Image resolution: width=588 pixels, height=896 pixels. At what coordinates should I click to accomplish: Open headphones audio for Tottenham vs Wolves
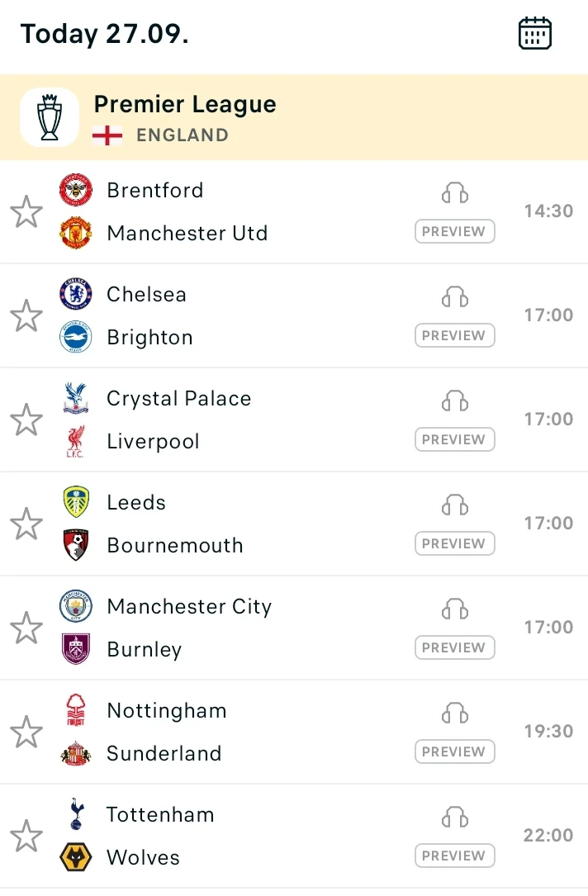pyautogui.click(x=455, y=817)
